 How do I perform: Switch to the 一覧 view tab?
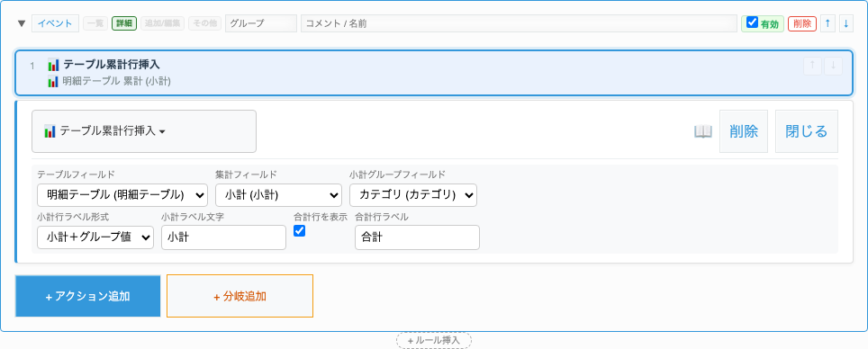pos(95,23)
